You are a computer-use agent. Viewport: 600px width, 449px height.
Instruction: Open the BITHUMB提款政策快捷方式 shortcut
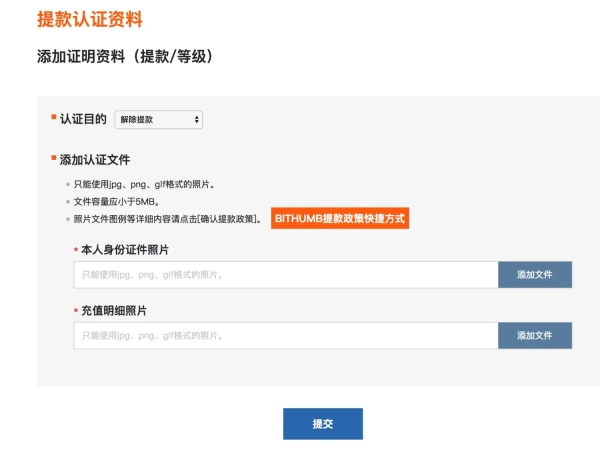(340, 218)
